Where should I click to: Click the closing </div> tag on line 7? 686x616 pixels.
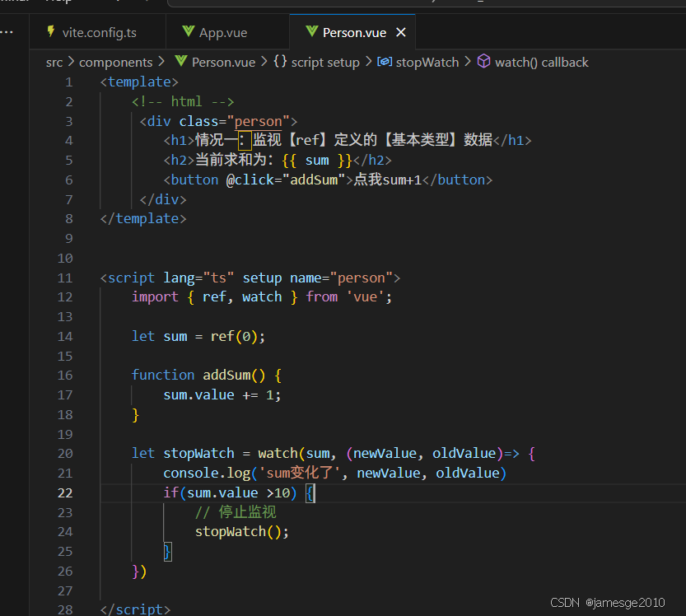(163, 199)
